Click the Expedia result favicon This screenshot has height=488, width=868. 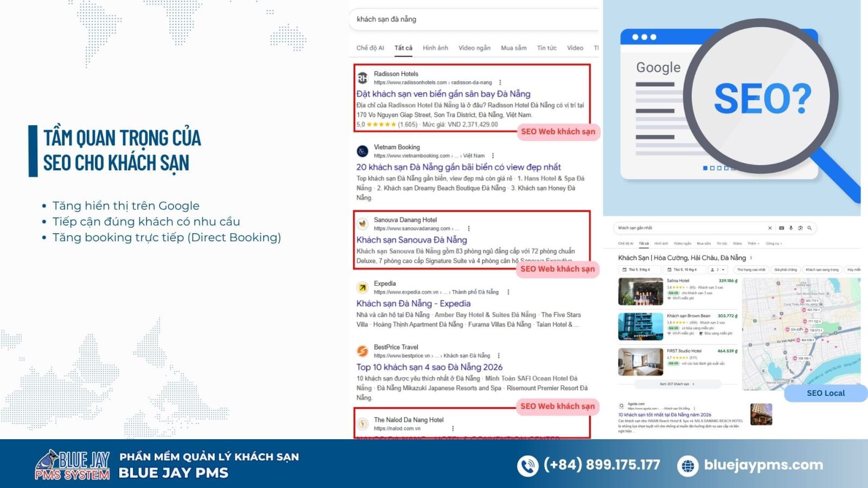pyautogui.click(x=362, y=288)
